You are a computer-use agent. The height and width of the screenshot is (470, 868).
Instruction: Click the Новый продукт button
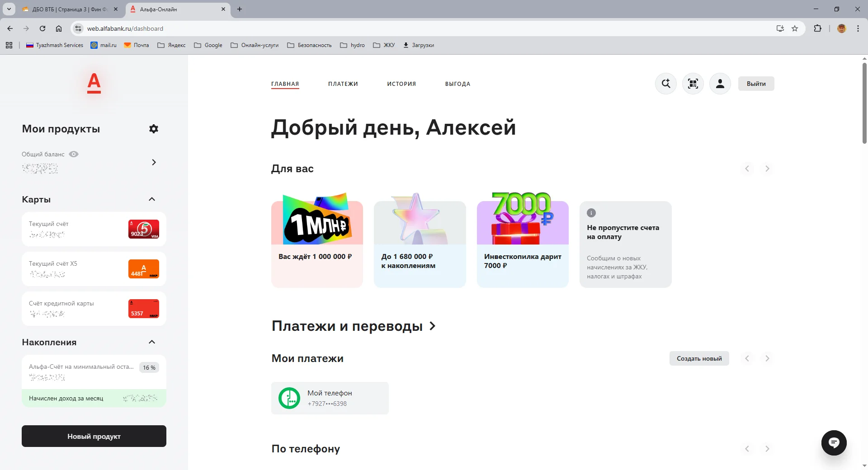[94, 436]
